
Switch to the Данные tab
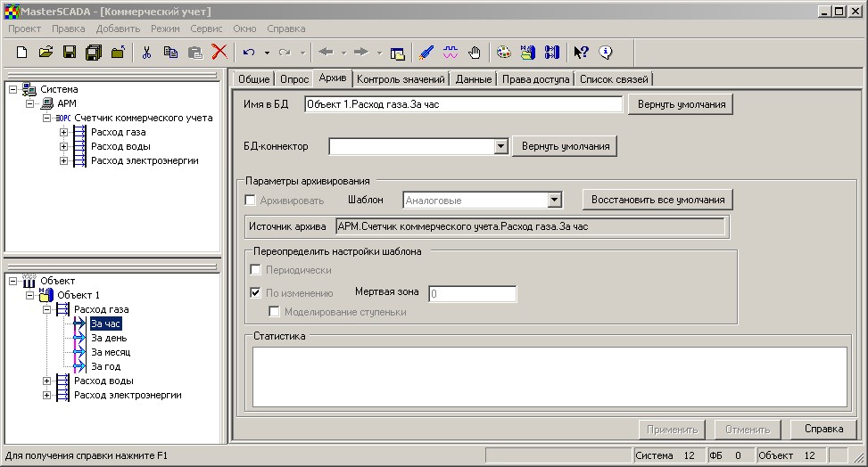pos(474,79)
